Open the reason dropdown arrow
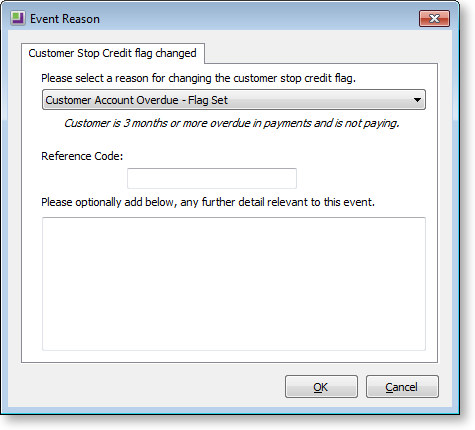This screenshot has height=430, width=475. (x=417, y=100)
